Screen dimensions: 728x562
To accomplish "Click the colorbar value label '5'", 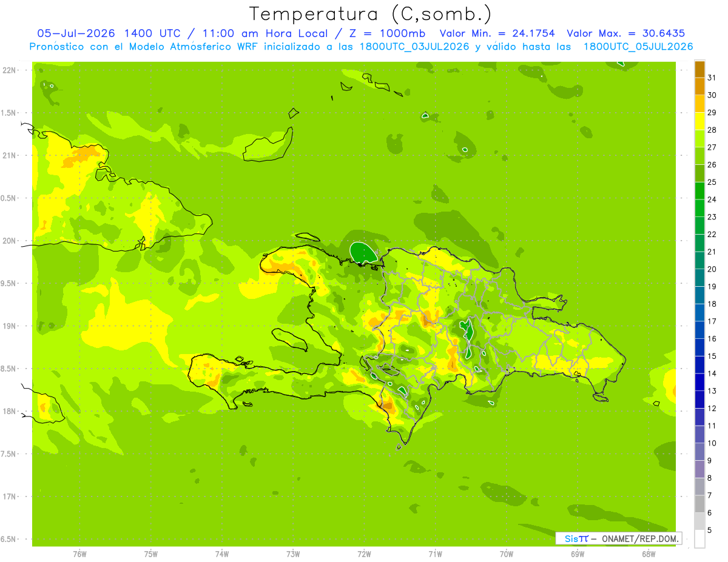I will point(710,530).
